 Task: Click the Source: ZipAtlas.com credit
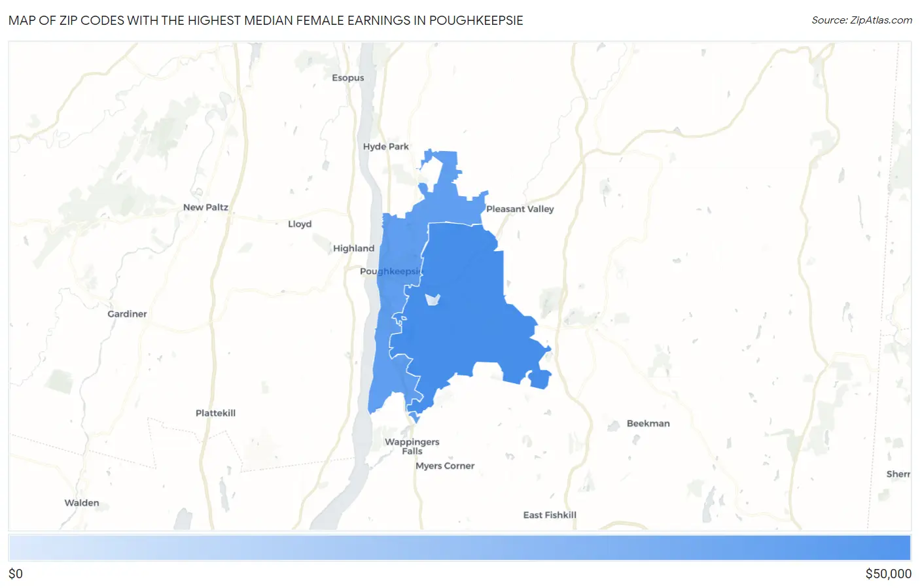pyautogui.click(x=862, y=20)
